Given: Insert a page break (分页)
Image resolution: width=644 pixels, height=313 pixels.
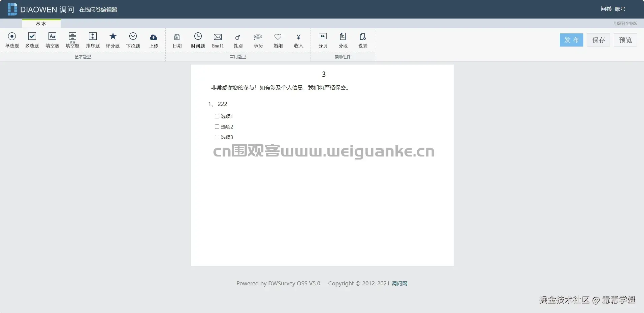Looking at the screenshot, I should (x=323, y=40).
